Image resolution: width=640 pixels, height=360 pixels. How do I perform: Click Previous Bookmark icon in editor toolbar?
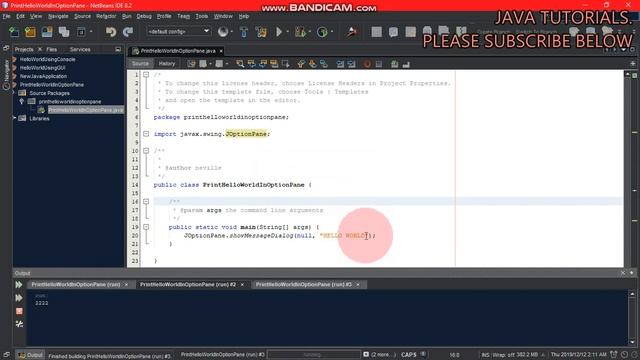pyautogui.click(x=301, y=64)
